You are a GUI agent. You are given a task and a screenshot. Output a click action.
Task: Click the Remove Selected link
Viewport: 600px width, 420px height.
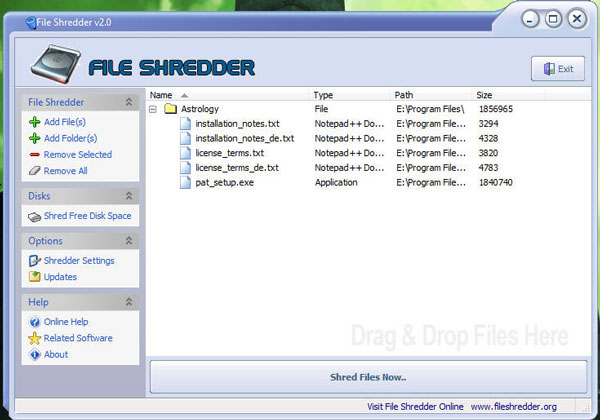click(78, 155)
